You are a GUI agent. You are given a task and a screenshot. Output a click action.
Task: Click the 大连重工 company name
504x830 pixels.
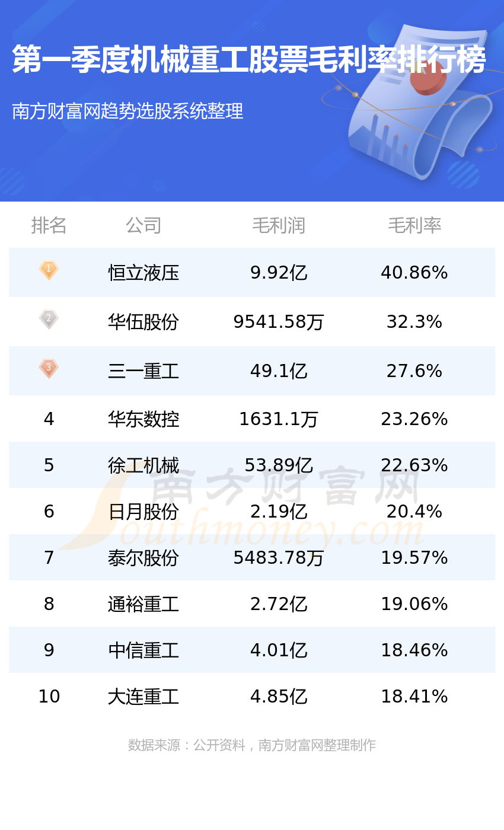[143, 697]
